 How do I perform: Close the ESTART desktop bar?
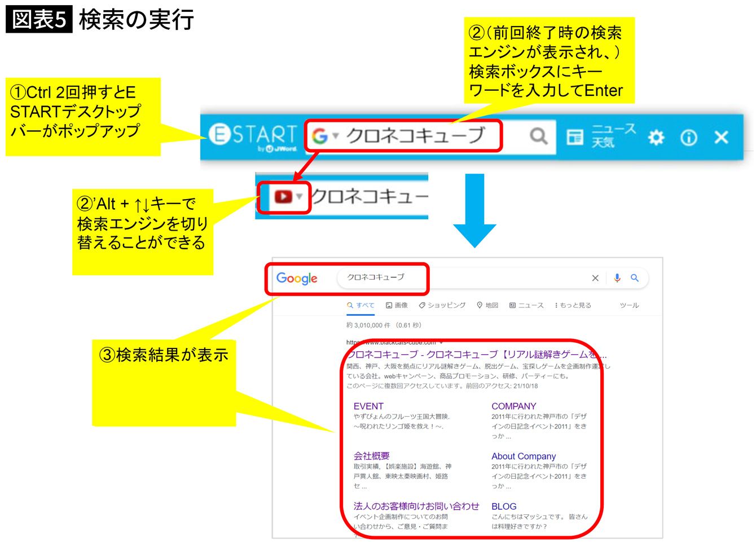(x=721, y=137)
